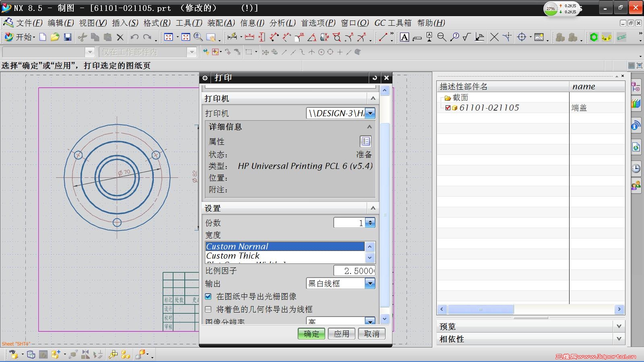Open the 文件(F) menu
This screenshot has height=362, width=644.
[29, 23]
